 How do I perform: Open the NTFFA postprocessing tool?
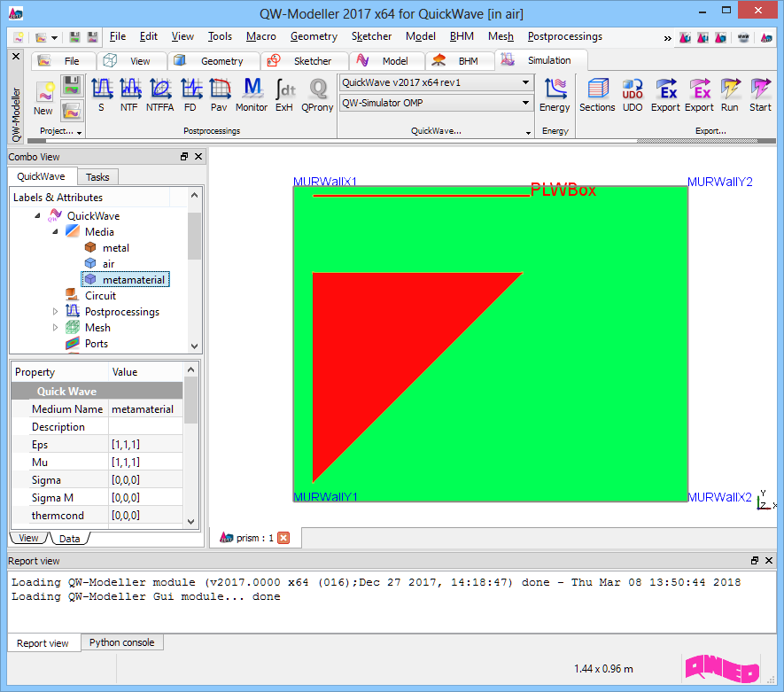coord(160,94)
